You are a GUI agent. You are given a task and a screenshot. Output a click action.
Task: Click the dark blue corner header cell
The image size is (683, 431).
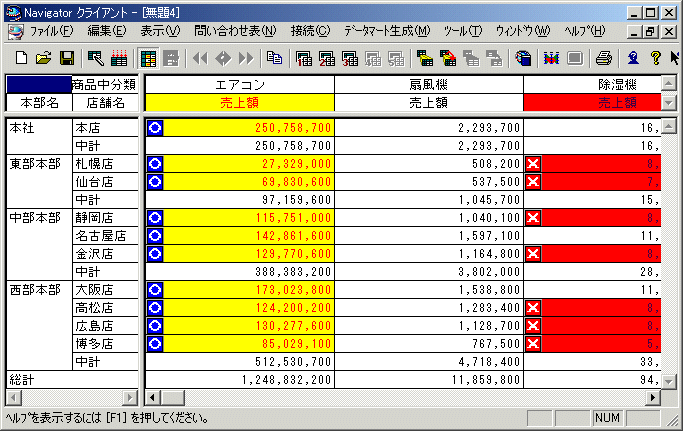(x=39, y=85)
